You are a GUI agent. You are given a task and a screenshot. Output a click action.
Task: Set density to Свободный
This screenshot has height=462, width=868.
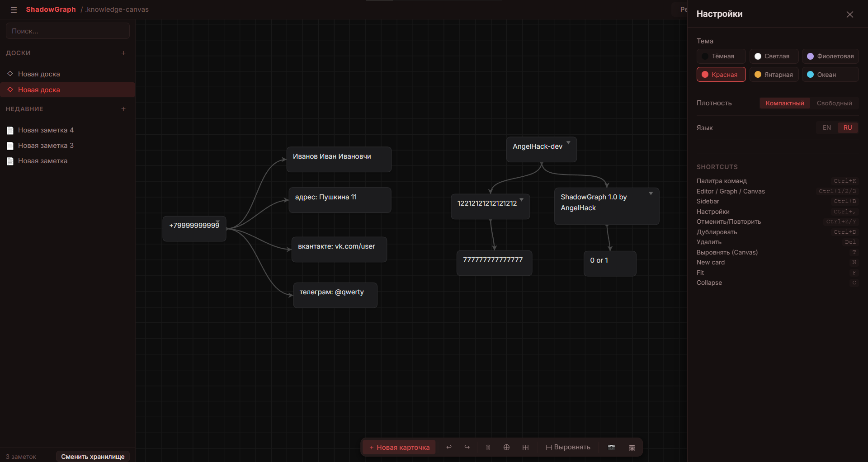834,103
